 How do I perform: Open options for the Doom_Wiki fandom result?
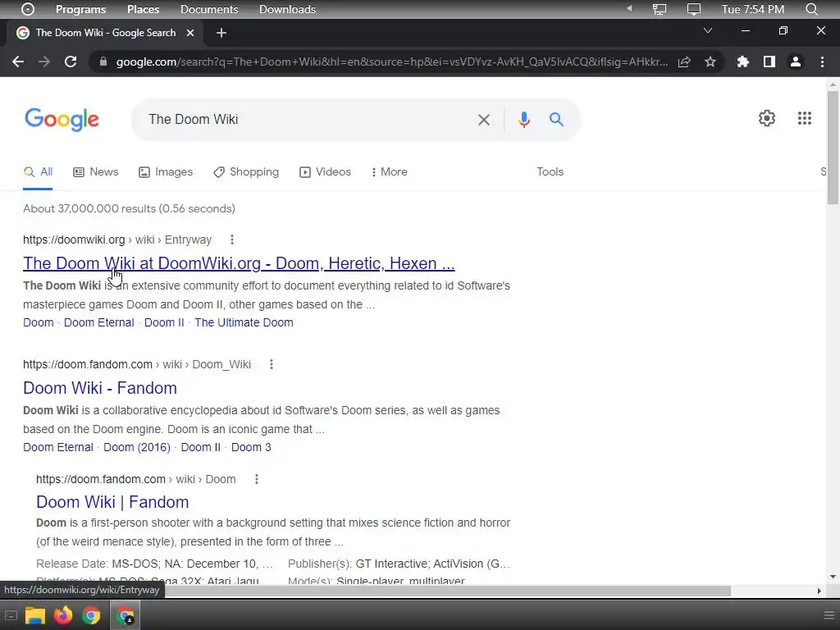pyautogui.click(x=271, y=364)
